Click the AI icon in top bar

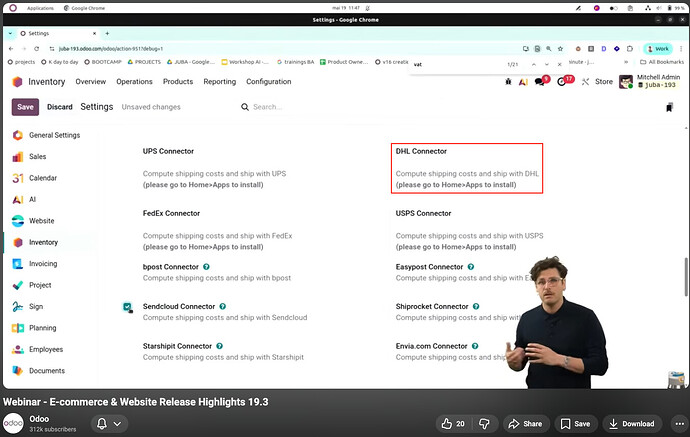523,82
